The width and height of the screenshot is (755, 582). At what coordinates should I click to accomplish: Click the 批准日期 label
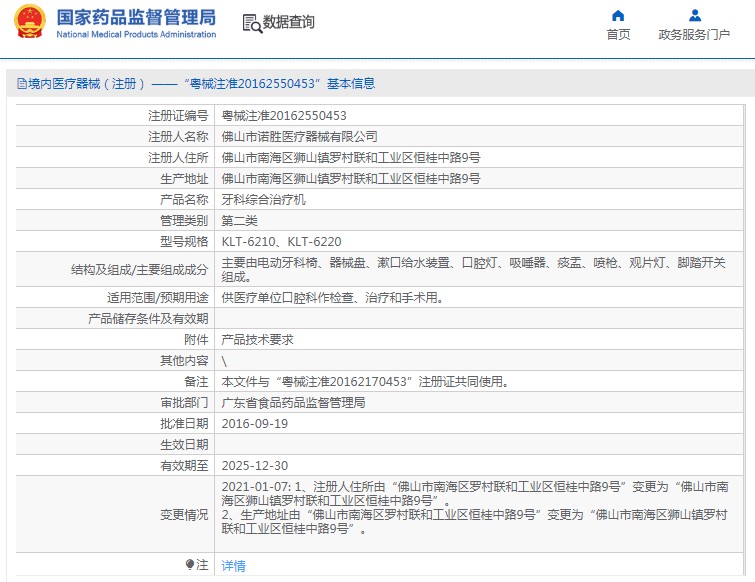(x=184, y=424)
